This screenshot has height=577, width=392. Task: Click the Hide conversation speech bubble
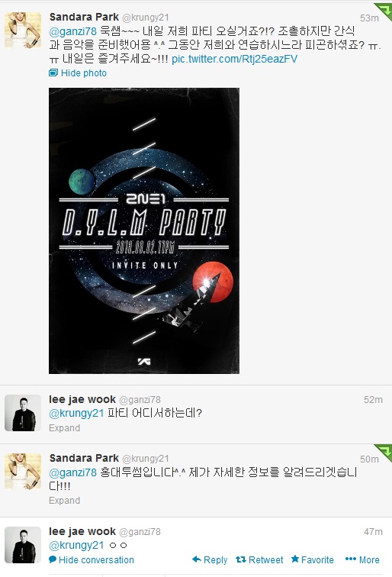[53, 559]
